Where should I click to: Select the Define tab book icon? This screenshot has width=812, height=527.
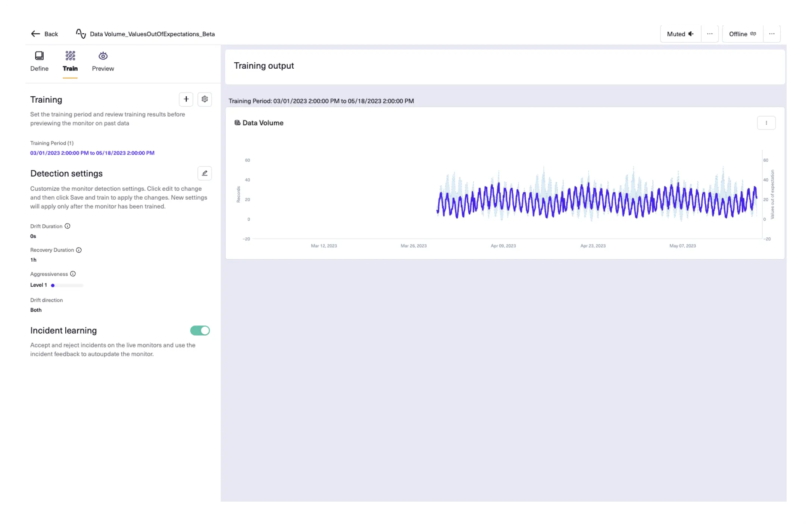(39, 56)
